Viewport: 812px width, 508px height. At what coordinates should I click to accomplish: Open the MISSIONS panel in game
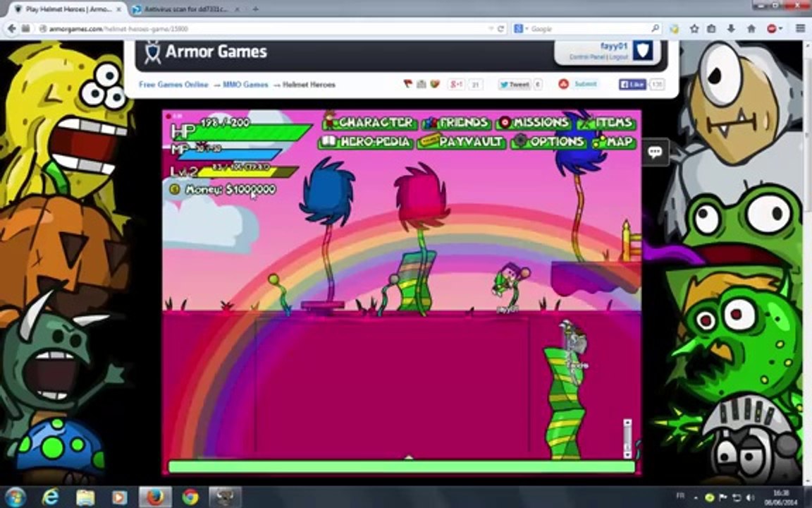pos(533,123)
